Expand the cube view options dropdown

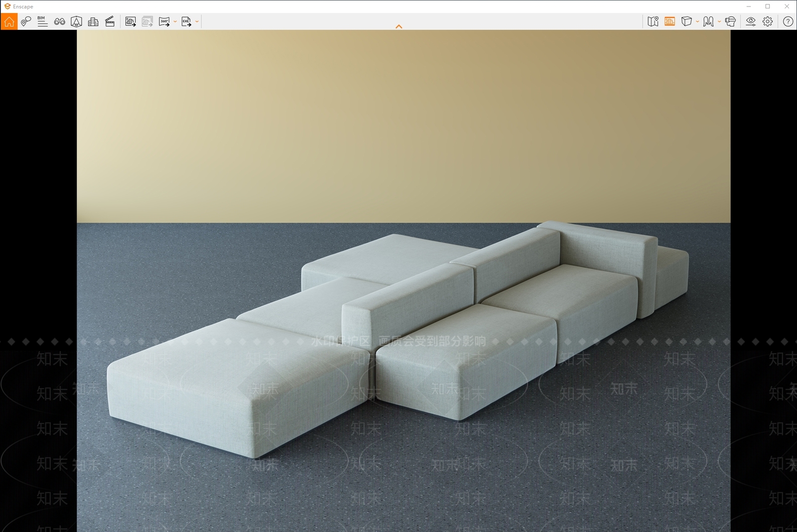(697, 21)
